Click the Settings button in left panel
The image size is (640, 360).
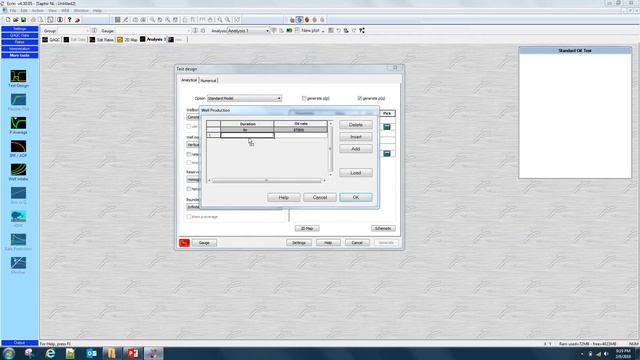point(20,29)
